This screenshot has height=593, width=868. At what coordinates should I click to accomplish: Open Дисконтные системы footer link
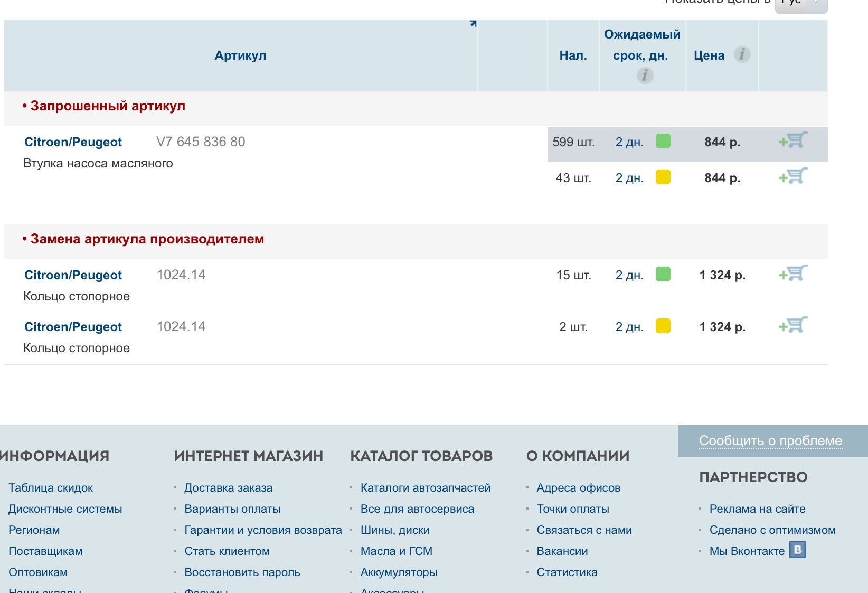(x=65, y=509)
